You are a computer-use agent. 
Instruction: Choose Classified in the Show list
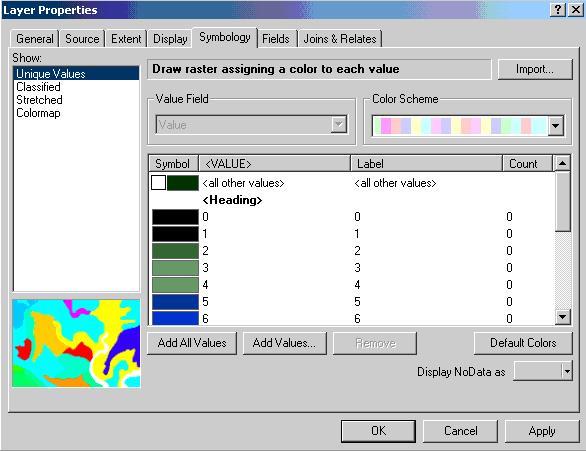(x=38, y=87)
